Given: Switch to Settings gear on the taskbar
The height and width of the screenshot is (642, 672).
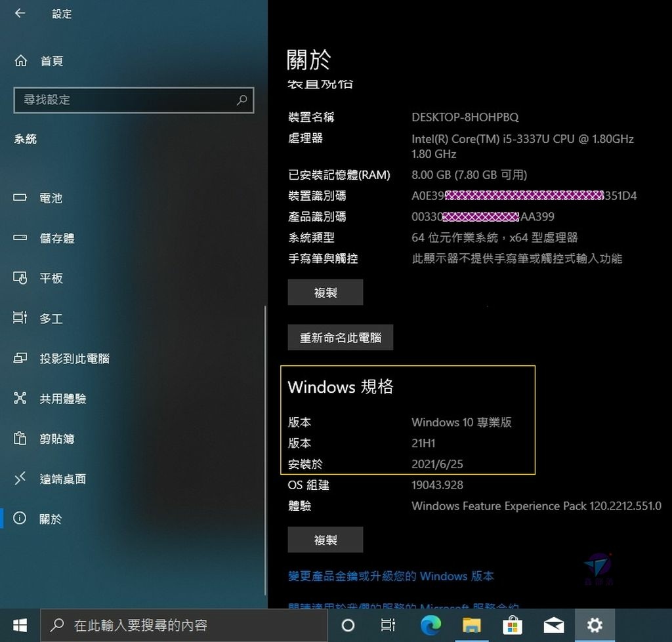Looking at the screenshot, I should point(595,626).
